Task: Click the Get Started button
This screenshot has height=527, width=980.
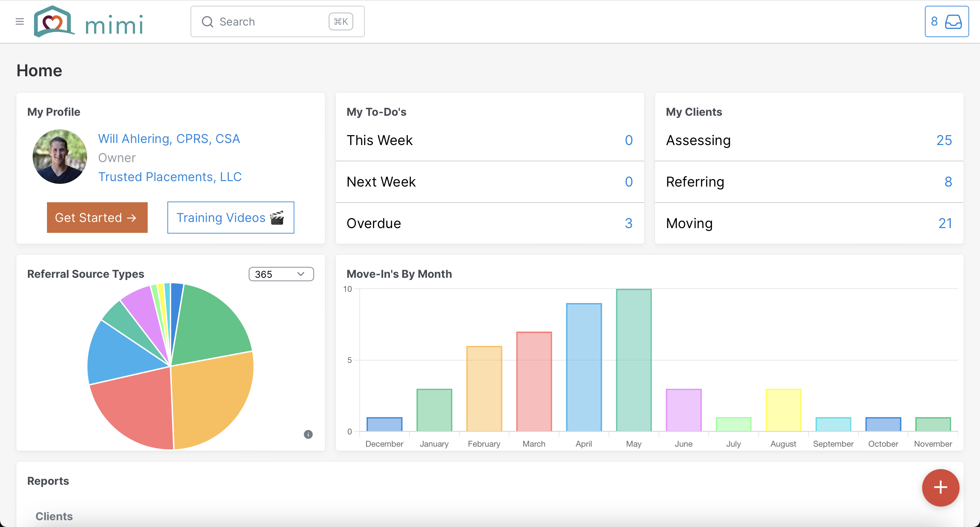Action: click(x=97, y=218)
